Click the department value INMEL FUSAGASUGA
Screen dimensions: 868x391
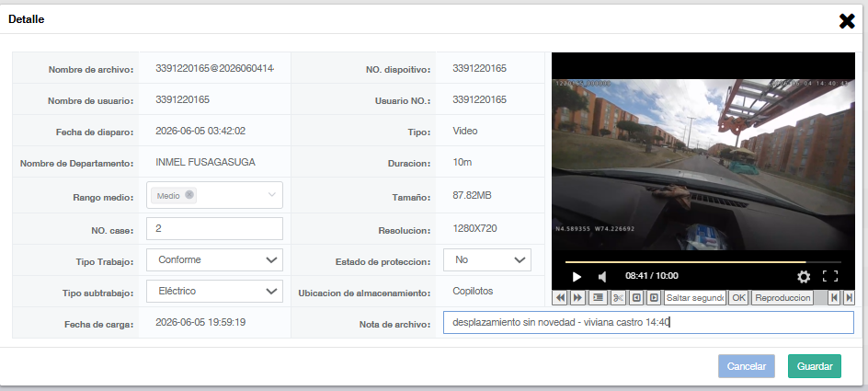pyautogui.click(x=205, y=162)
